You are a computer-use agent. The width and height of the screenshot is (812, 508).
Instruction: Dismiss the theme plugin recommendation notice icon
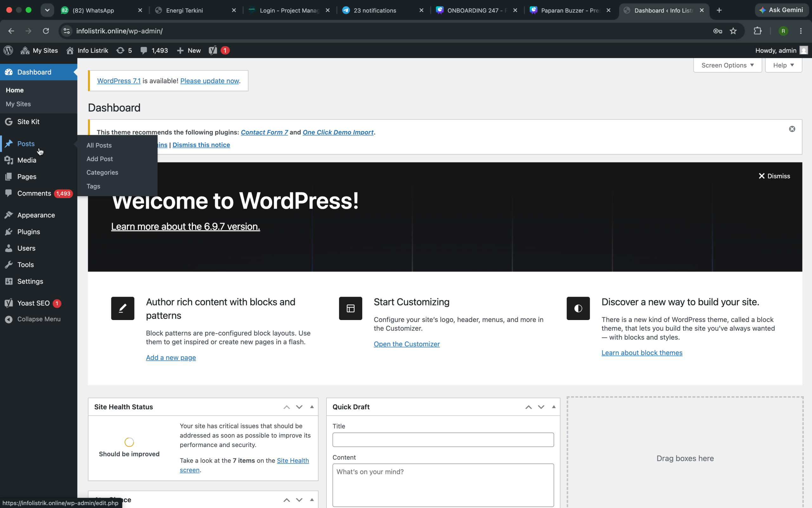(x=792, y=129)
